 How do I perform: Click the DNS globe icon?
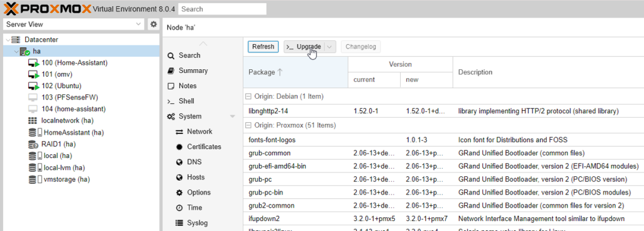179,162
